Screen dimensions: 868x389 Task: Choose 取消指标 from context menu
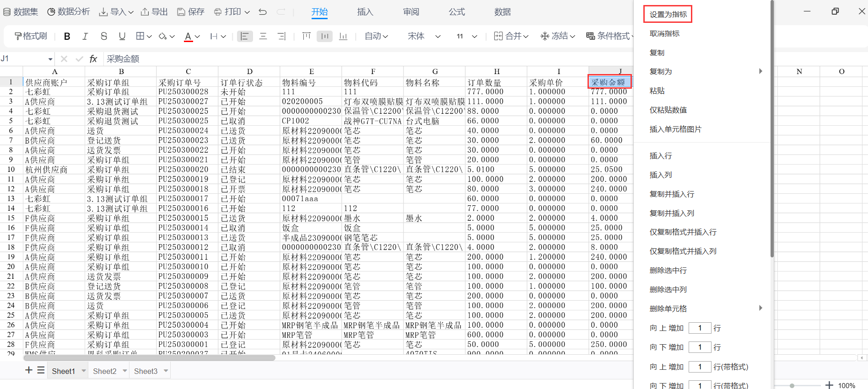tap(664, 33)
